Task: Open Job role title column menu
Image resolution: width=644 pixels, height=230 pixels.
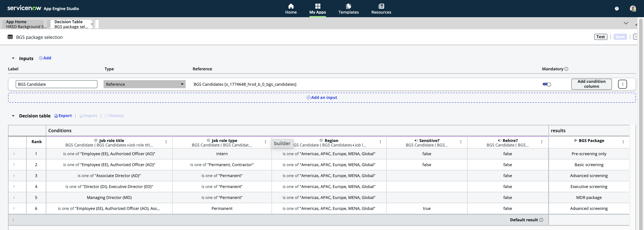Action: click(166, 142)
